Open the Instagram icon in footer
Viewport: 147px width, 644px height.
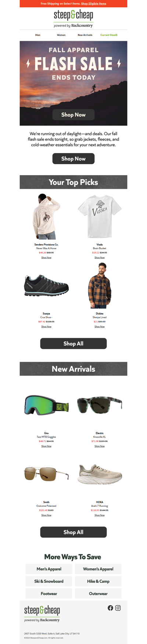(x=118, y=608)
